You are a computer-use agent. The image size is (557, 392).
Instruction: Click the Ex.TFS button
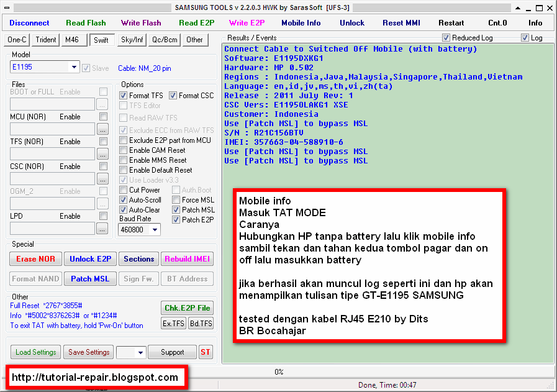[173, 324]
